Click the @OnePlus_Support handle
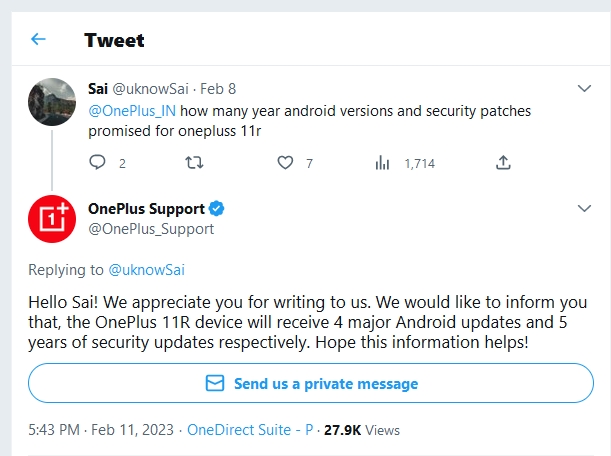The height and width of the screenshot is (456, 611). (151, 229)
